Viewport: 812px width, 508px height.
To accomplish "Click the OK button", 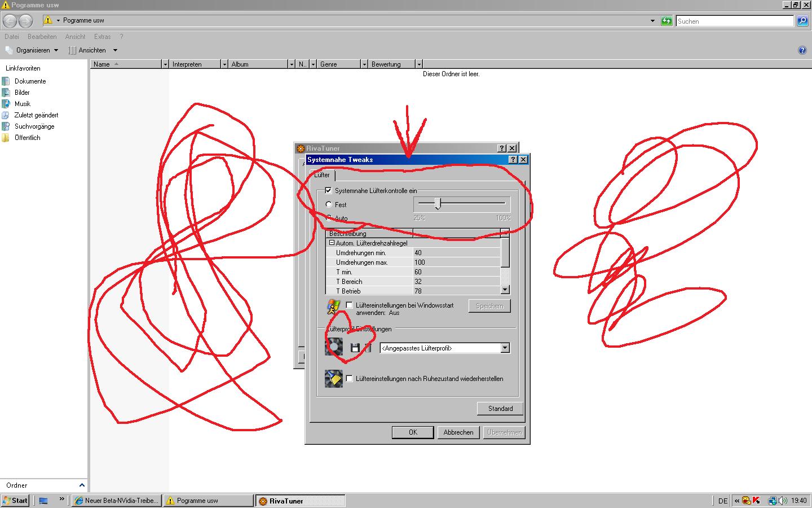I will (x=413, y=432).
